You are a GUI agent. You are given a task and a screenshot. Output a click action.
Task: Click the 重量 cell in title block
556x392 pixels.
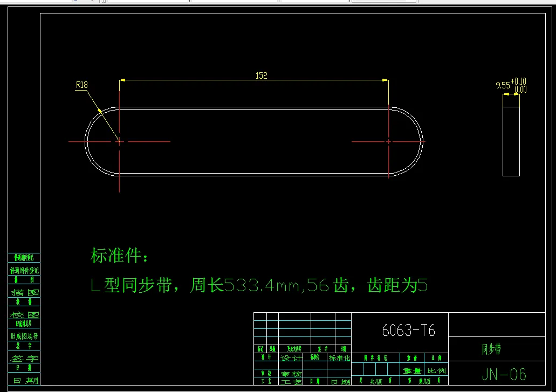pyautogui.click(x=412, y=371)
